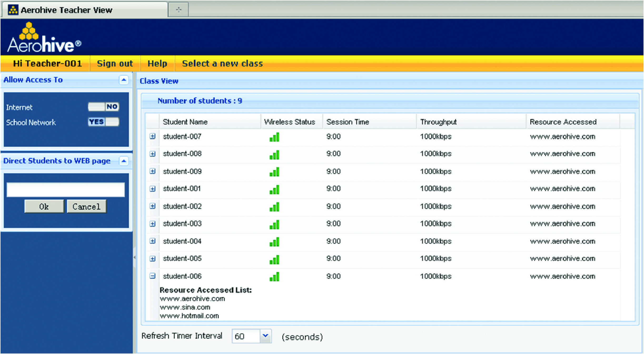The height and width of the screenshot is (354, 644).
Task: Toggle Internet access switch
Action: point(103,107)
